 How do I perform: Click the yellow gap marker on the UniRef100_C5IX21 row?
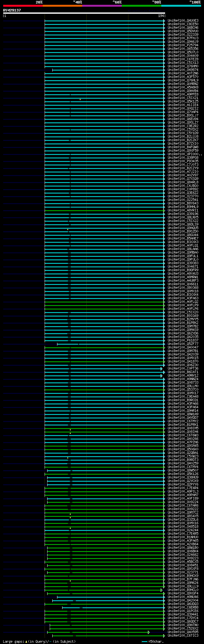coord(80,99)
